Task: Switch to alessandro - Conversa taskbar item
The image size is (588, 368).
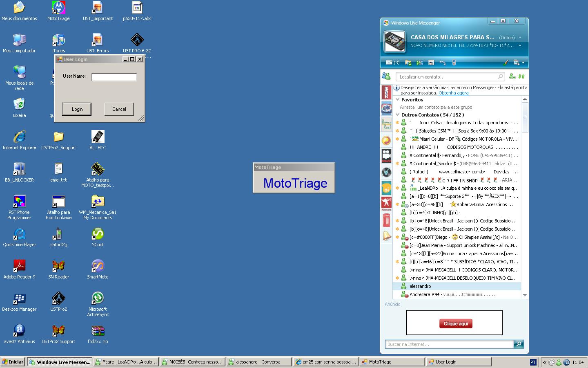Action: 259,362
